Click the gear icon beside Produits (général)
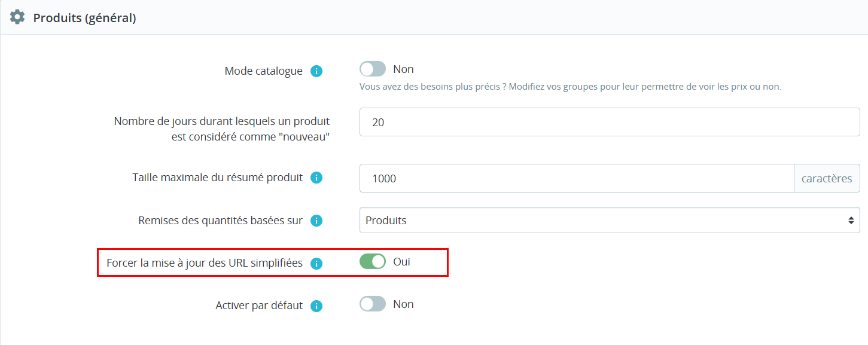 pos(17,17)
